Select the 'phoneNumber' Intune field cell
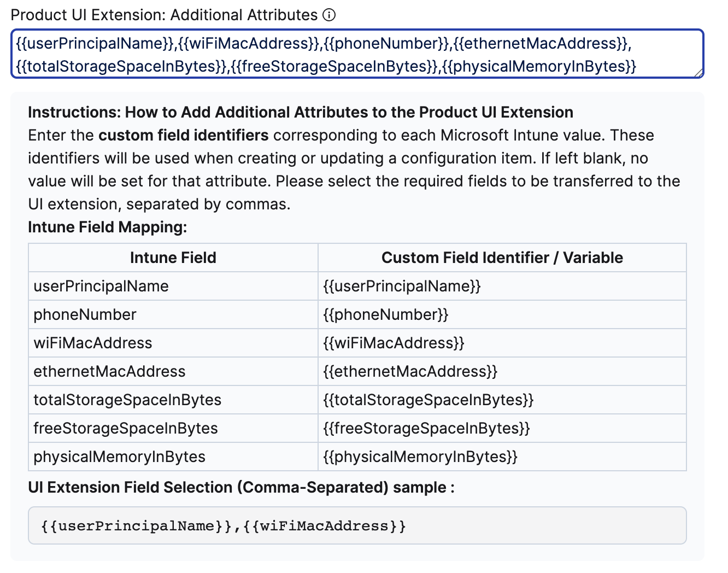The image size is (728, 573). (173, 314)
